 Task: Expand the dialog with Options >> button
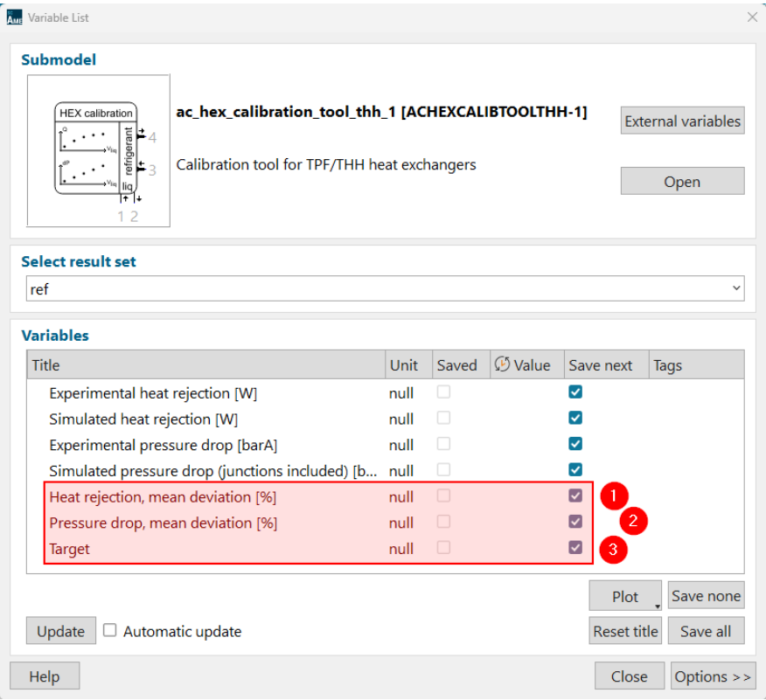713,676
